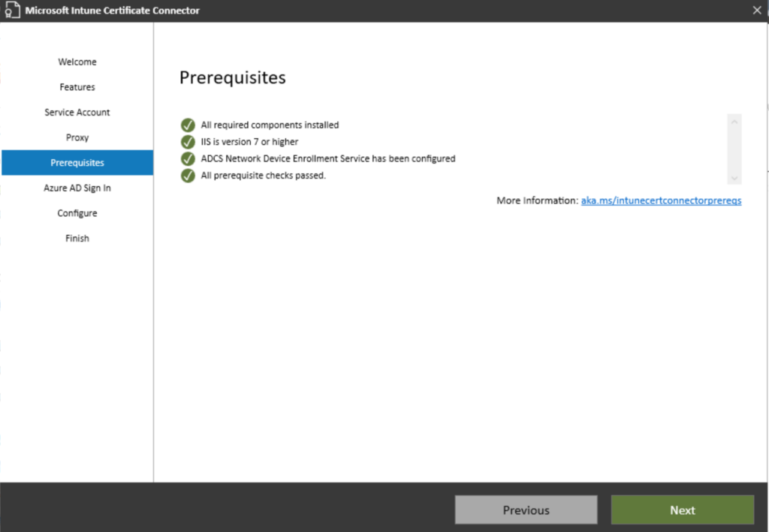Switch to the Proxy step
The height and width of the screenshot is (532, 769).
click(x=77, y=137)
